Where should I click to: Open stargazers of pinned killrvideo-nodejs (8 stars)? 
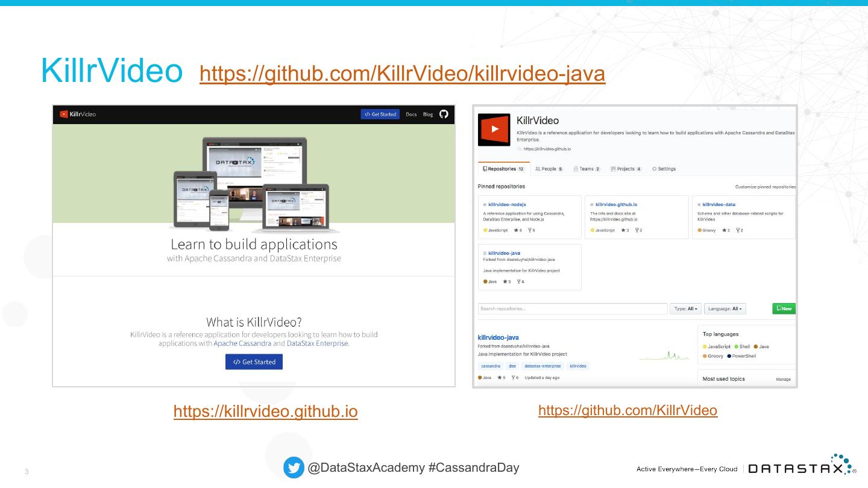coord(517,230)
